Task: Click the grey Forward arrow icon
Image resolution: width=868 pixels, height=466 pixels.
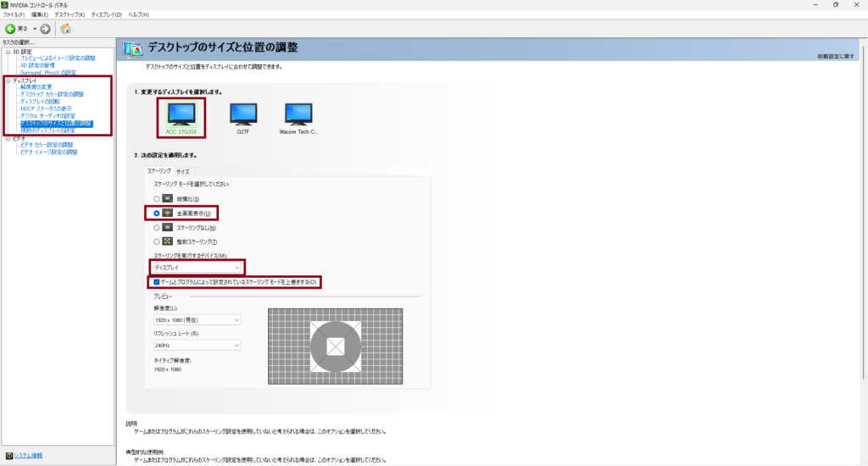Action: click(x=45, y=29)
